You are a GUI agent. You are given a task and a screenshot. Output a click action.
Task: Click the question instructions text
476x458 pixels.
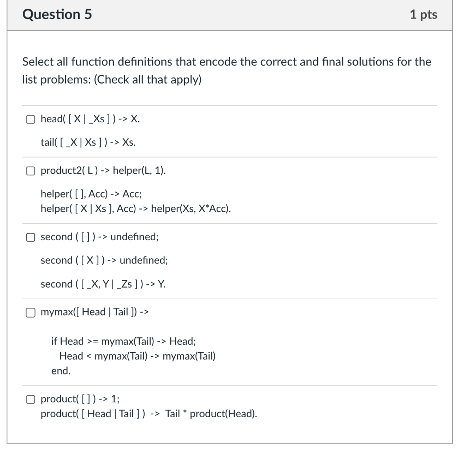tap(227, 71)
